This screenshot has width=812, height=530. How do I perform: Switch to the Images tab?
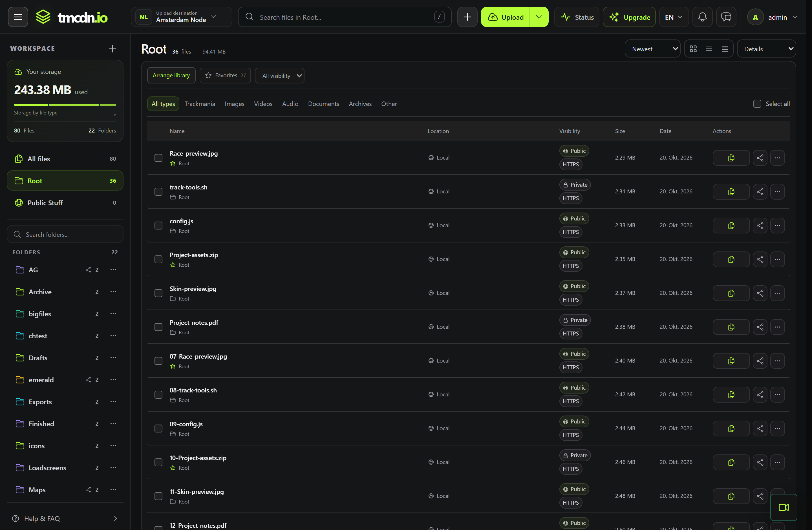point(234,104)
